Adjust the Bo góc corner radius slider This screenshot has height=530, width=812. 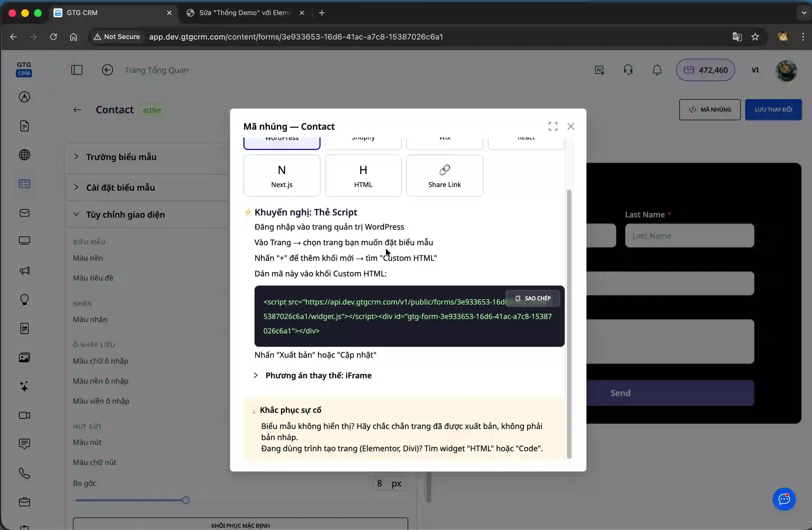[185, 500]
